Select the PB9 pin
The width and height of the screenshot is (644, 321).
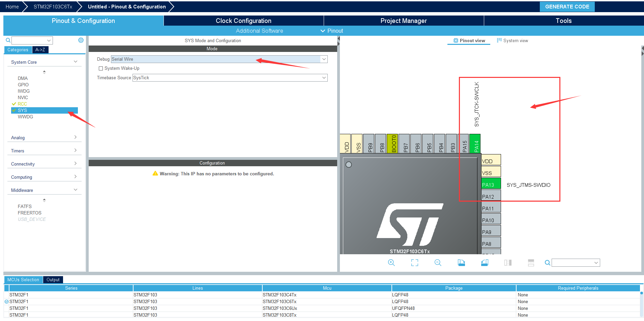[x=369, y=143]
